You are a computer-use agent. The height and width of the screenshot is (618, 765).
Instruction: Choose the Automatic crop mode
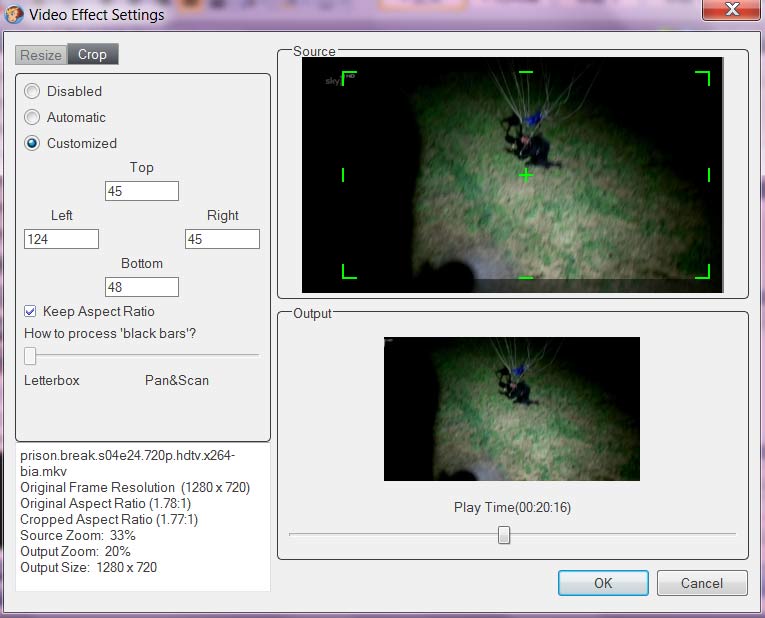[x=32, y=117]
